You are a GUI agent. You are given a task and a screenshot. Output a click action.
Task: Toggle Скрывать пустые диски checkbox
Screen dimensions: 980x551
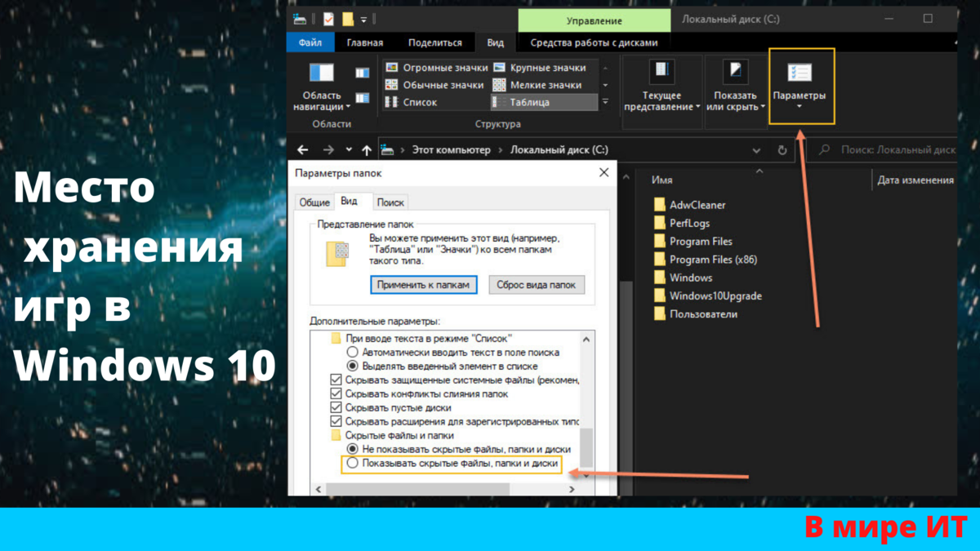(336, 408)
